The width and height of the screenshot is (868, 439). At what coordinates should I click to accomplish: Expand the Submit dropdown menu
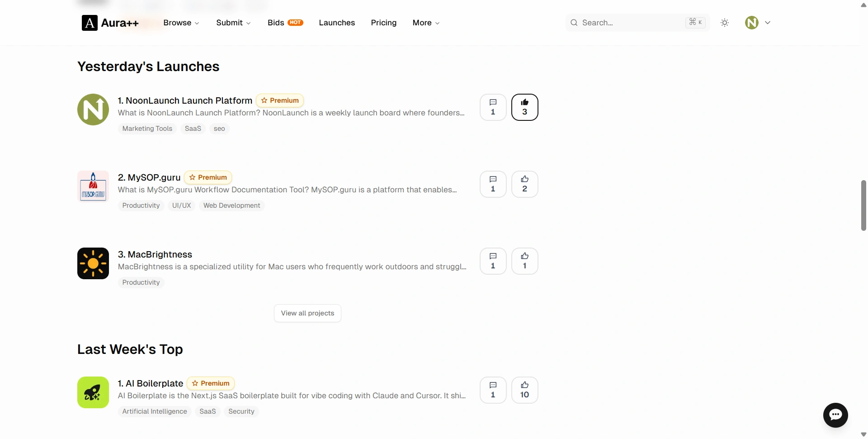tap(233, 23)
